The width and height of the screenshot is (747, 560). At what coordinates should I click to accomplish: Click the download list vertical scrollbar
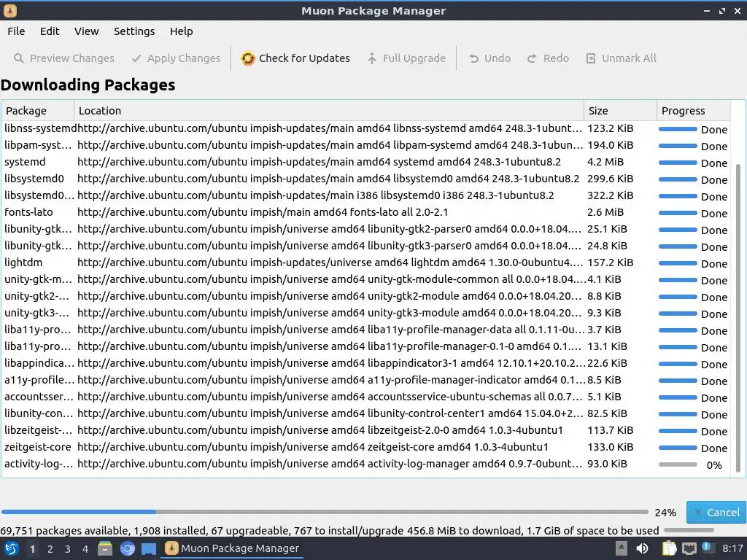tap(738, 318)
